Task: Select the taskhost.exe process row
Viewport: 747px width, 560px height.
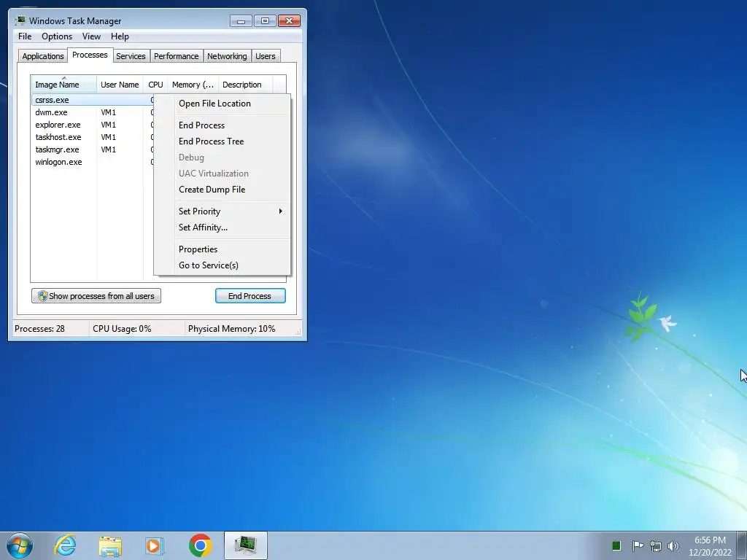Action: pyautogui.click(x=93, y=137)
